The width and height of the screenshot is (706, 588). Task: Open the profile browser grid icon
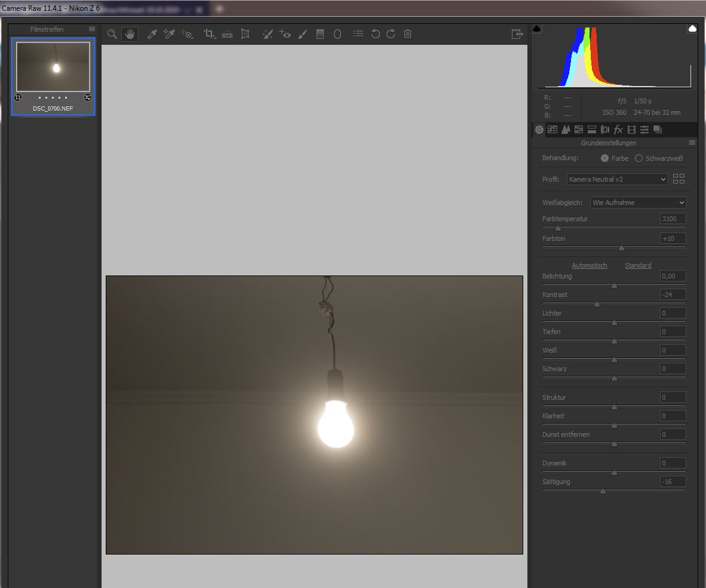679,179
